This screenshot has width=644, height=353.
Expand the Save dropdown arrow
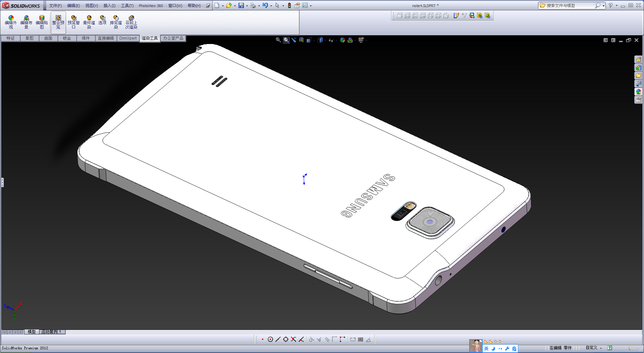[247, 6]
